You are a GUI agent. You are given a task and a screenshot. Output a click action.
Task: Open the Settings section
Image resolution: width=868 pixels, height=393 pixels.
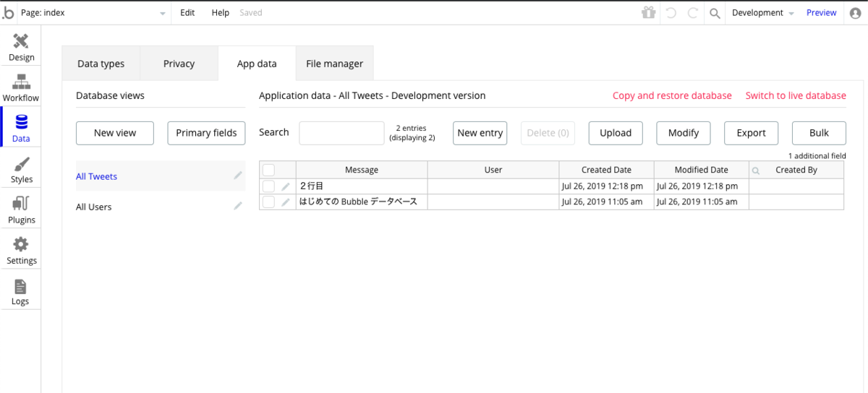click(x=21, y=251)
